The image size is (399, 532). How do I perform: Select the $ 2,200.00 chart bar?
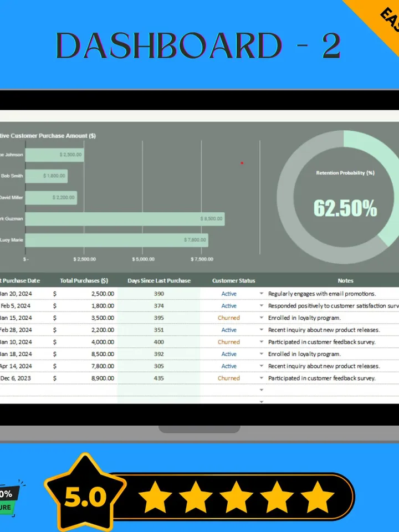pos(51,197)
